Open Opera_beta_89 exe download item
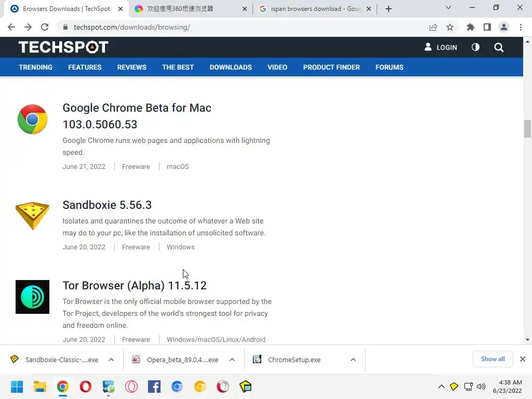This screenshot has width=532, height=399. tap(177, 360)
